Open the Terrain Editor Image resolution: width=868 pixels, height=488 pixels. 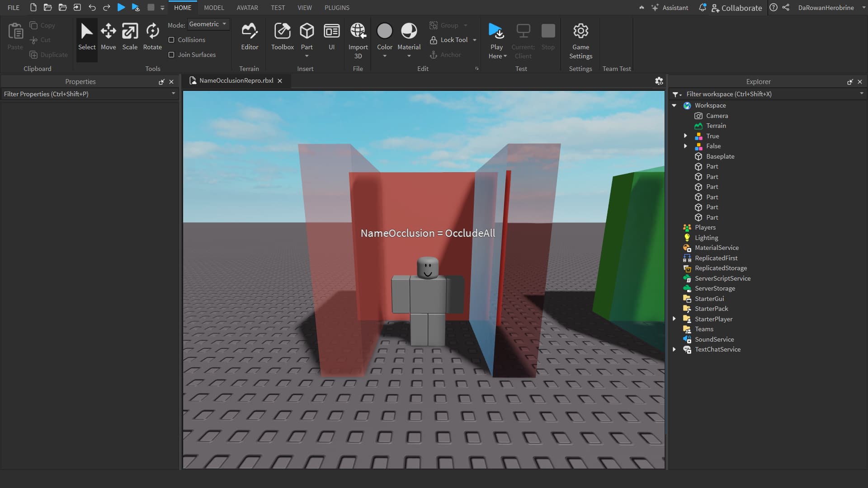coord(250,37)
